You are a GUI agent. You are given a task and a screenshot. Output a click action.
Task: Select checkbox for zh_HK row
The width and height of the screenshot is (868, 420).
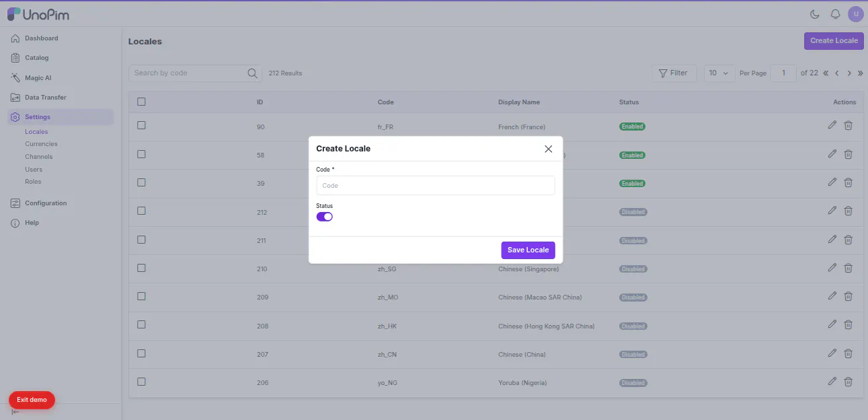[141, 324]
